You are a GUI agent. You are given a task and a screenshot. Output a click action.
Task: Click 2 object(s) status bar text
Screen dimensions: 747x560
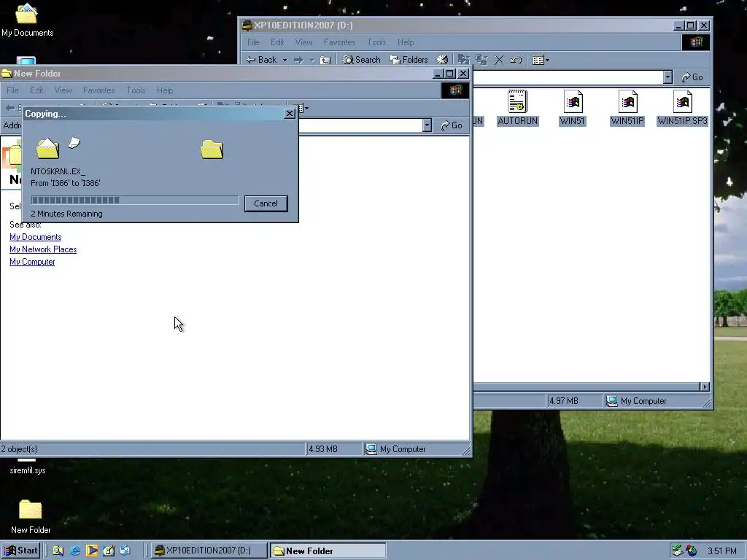tap(19, 449)
